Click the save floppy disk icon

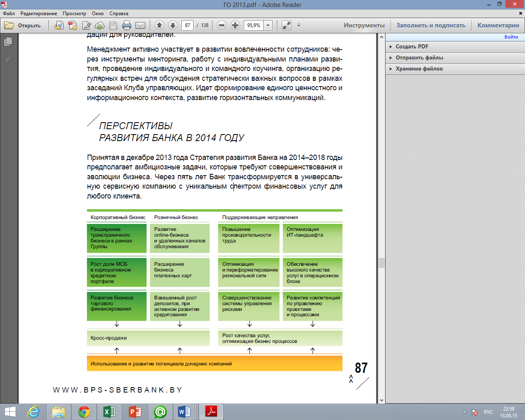tap(113, 25)
